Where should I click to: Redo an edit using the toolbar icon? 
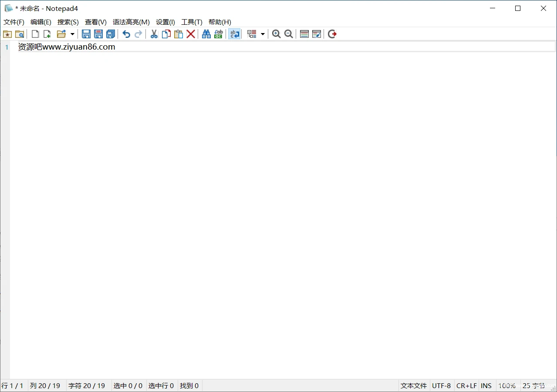[x=138, y=34]
